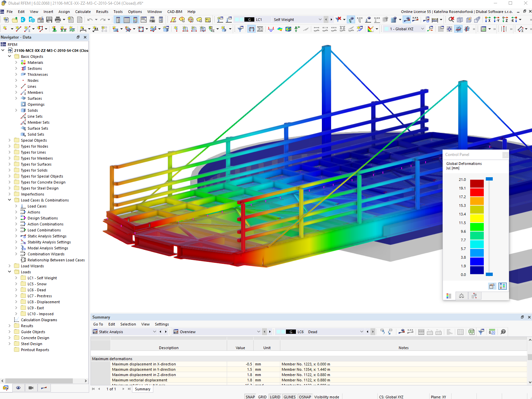Expand the LC1 - Self Weight load folder
The height and width of the screenshot is (399, 532).
(x=16, y=278)
